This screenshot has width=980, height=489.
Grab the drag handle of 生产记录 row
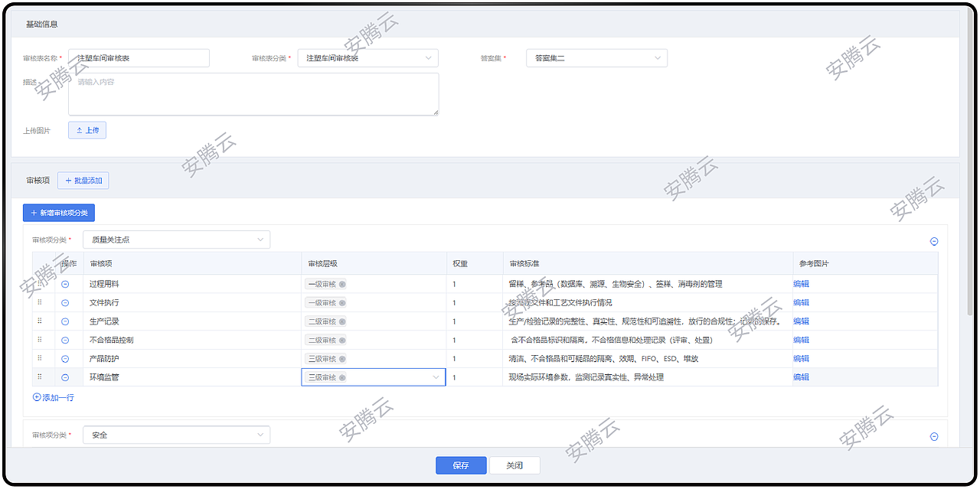[x=40, y=321]
